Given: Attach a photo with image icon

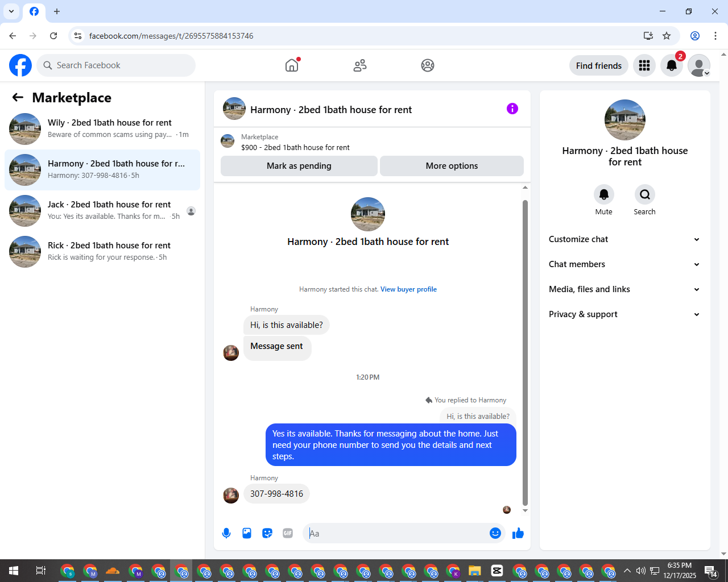Looking at the screenshot, I should [247, 533].
